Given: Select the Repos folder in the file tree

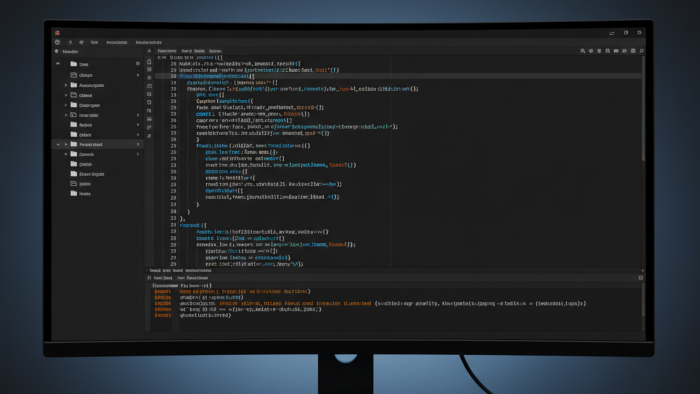Looking at the screenshot, I should coord(81,125).
